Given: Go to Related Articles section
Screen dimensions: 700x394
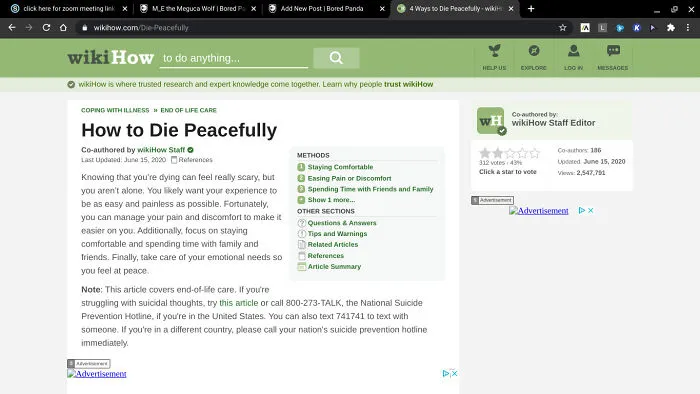Looking at the screenshot, I should pos(333,245).
